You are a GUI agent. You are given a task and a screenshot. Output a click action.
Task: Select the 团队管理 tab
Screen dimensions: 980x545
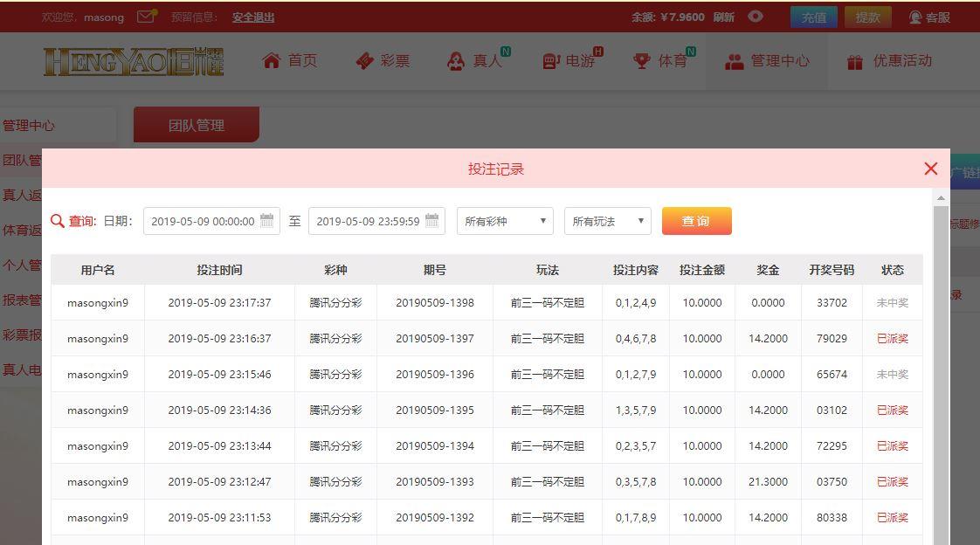click(197, 125)
